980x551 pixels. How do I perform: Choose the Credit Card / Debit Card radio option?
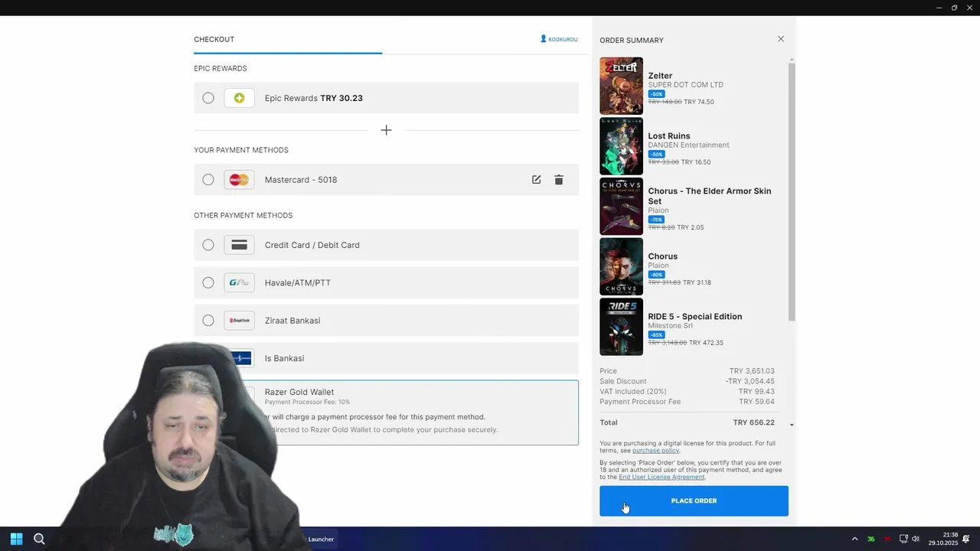click(x=208, y=245)
